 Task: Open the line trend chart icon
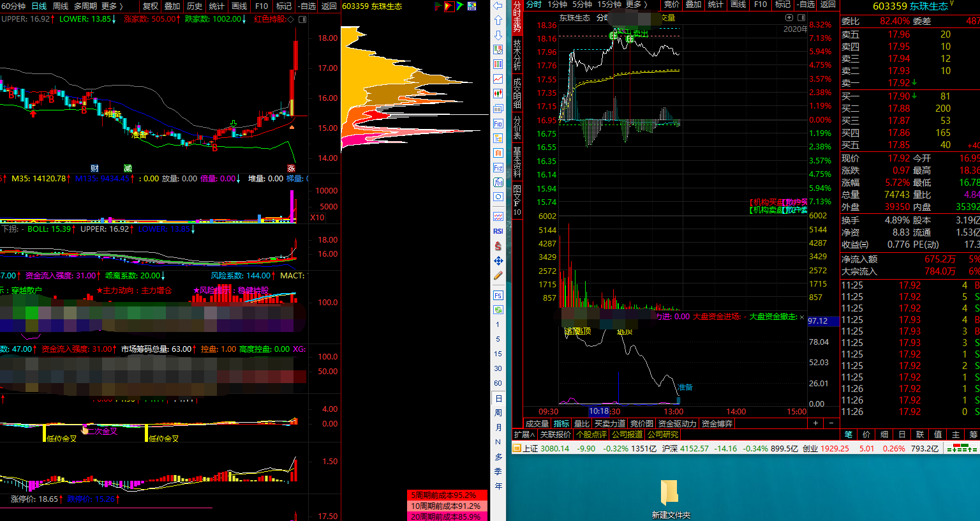pyautogui.click(x=498, y=79)
